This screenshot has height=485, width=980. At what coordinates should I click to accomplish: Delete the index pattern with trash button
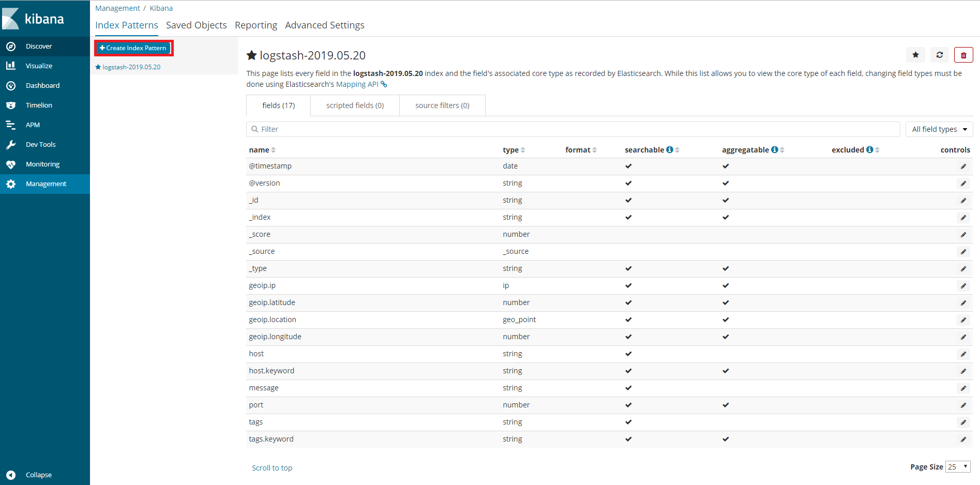coord(963,55)
